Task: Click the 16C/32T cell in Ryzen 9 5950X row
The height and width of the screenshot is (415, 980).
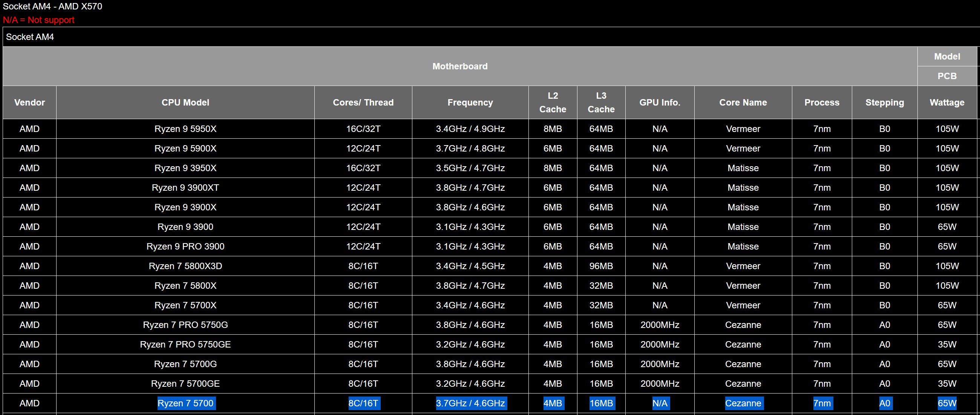Action: pyautogui.click(x=363, y=129)
